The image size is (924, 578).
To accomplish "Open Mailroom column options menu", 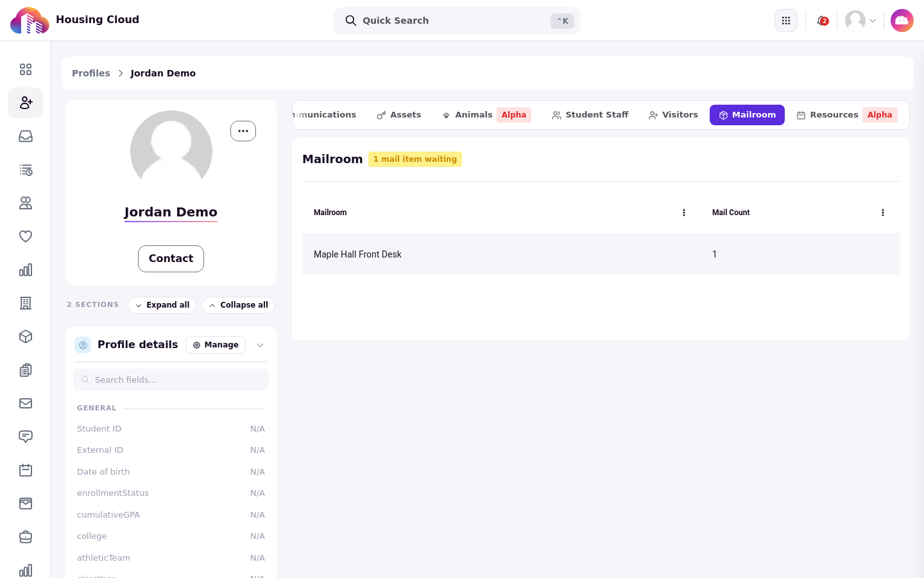I will [x=684, y=213].
